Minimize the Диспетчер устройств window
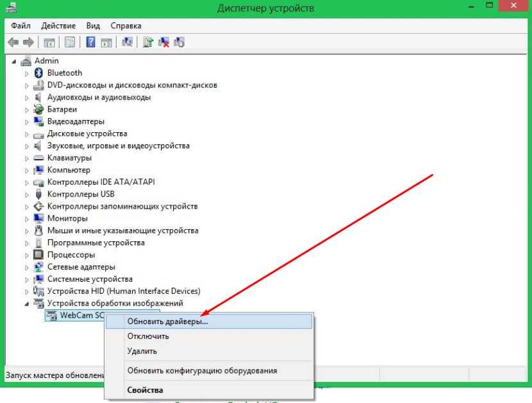Image resolution: width=532 pixels, height=403 pixels. [x=471, y=6]
